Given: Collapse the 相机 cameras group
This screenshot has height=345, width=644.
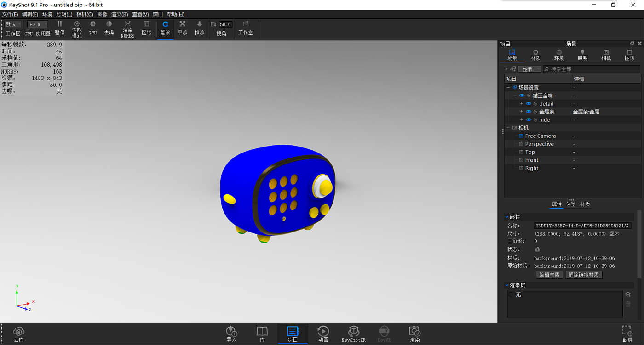Looking at the screenshot, I should 508,128.
